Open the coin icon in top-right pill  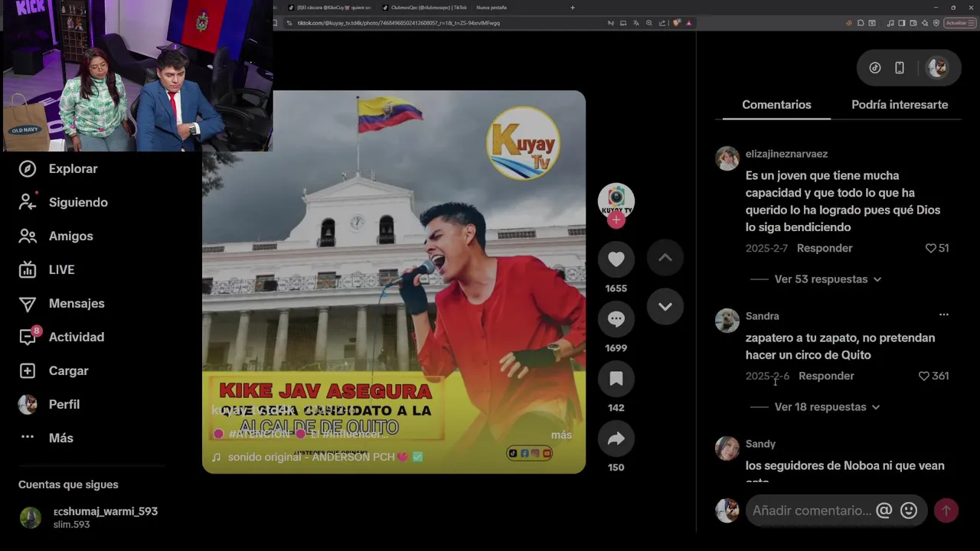(874, 68)
